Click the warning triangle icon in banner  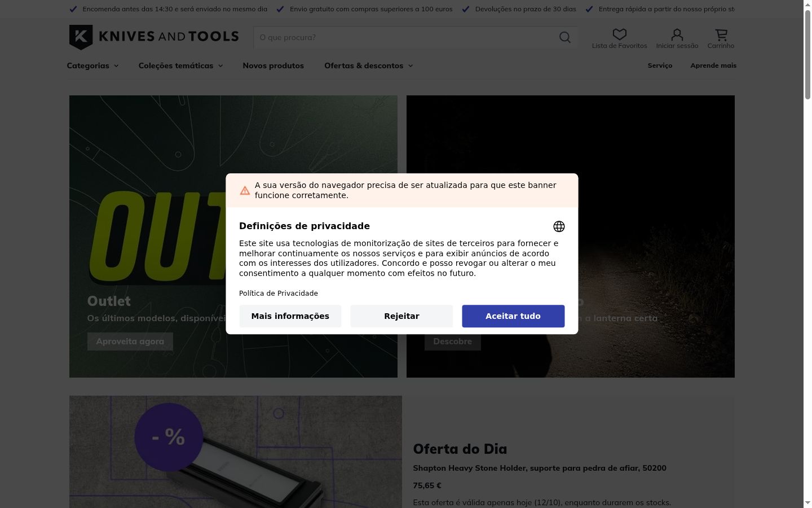point(245,191)
